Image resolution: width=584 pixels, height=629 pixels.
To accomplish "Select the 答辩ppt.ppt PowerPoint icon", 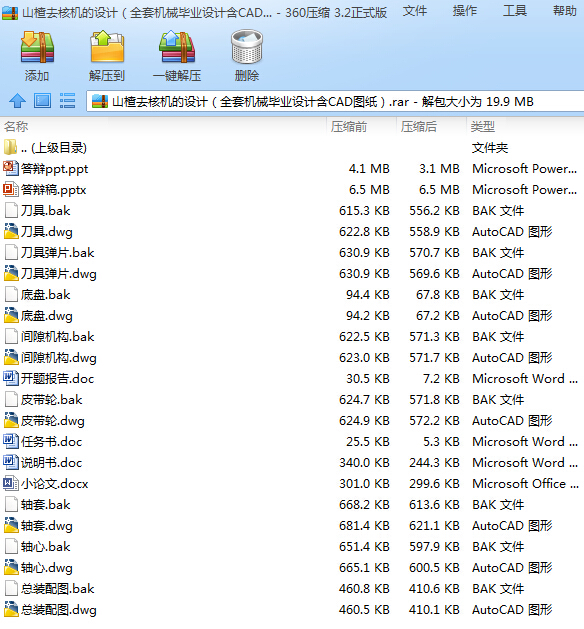I will (x=10, y=168).
